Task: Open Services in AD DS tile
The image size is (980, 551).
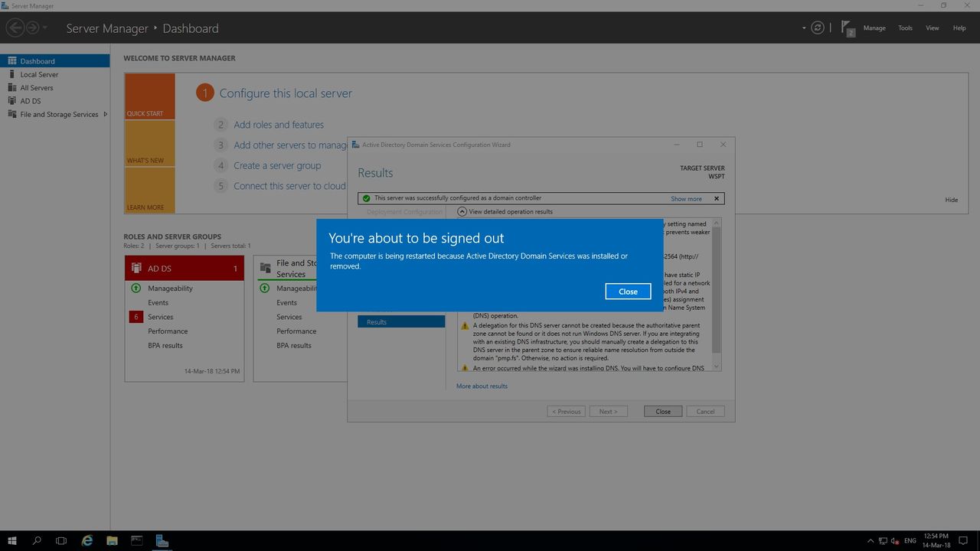Action: tap(161, 317)
